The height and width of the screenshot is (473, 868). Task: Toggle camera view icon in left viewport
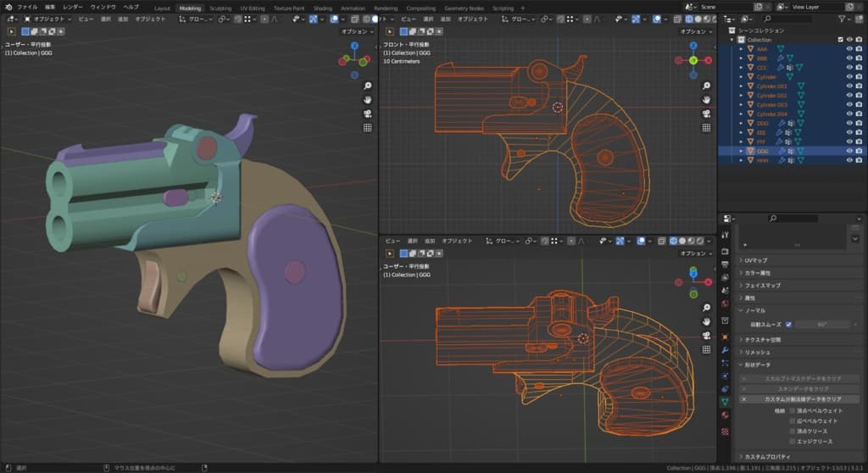click(368, 114)
